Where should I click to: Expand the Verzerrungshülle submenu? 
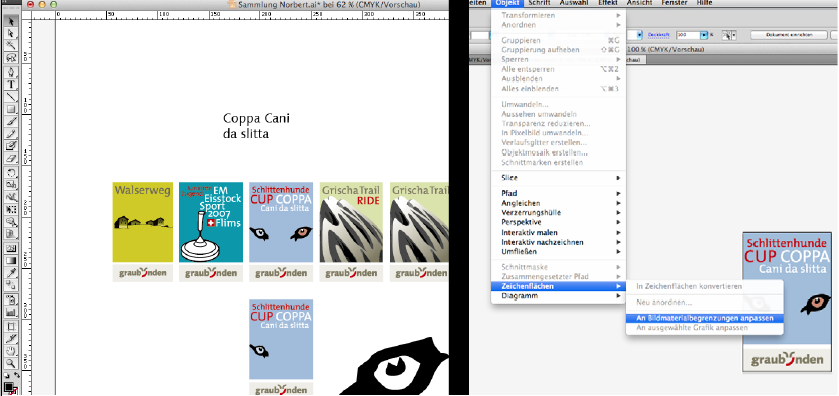558,212
